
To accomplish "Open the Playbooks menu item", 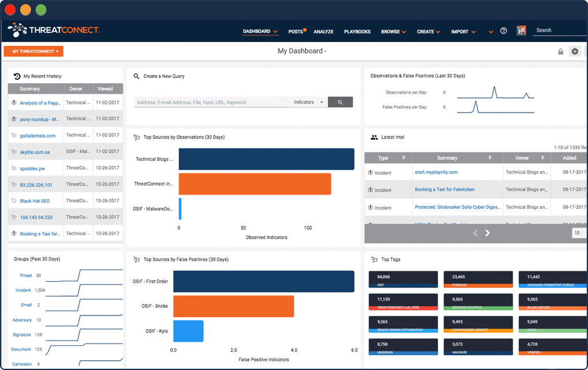I will pyautogui.click(x=357, y=32).
